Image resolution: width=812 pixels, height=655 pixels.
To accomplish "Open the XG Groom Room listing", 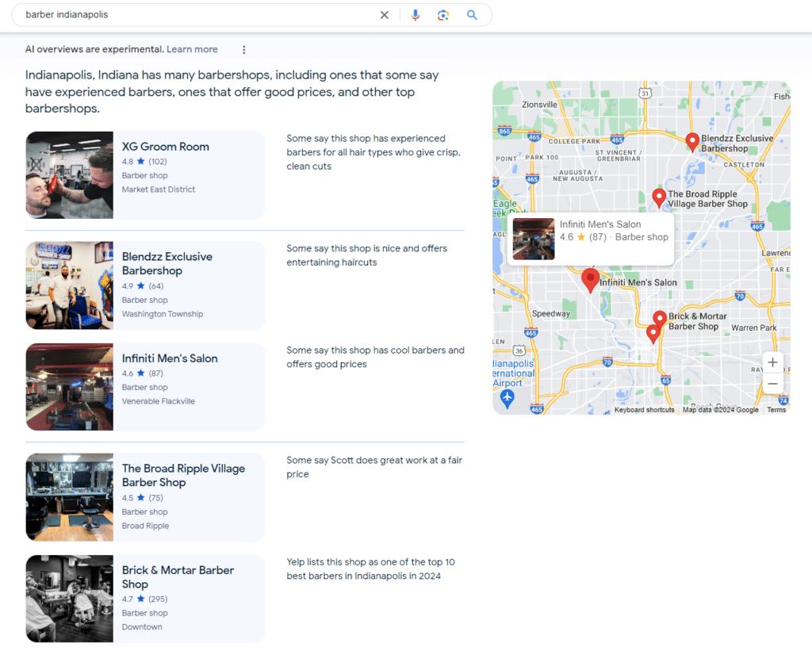I will [165, 147].
